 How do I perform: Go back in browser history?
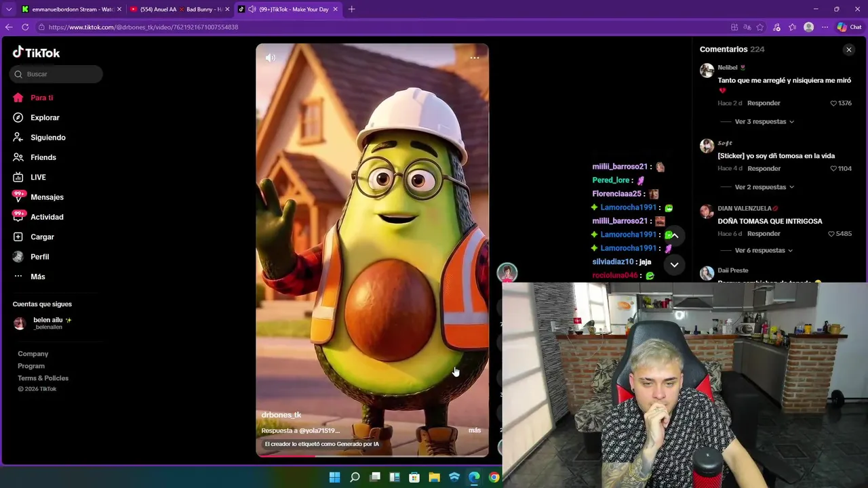[x=9, y=27]
